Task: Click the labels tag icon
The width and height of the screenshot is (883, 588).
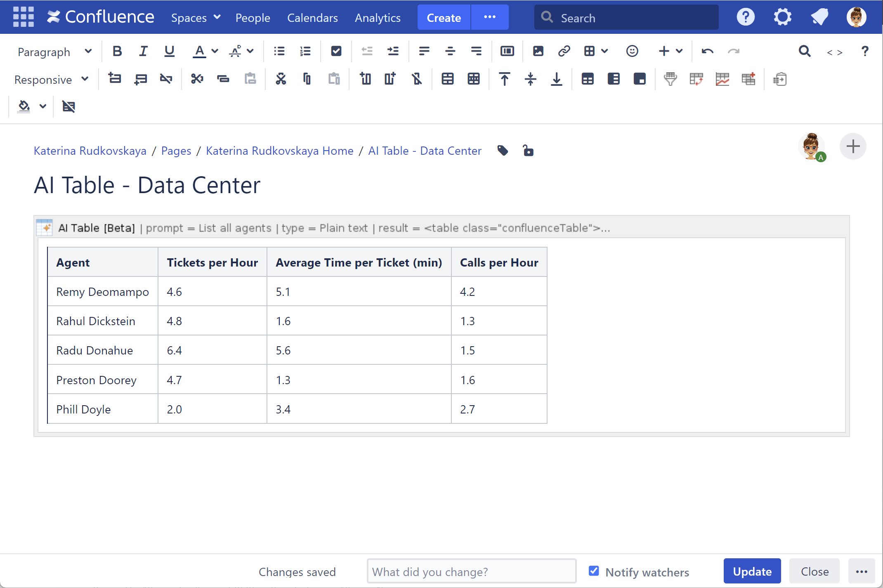Action: pyautogui.click(x=502, y=151)
